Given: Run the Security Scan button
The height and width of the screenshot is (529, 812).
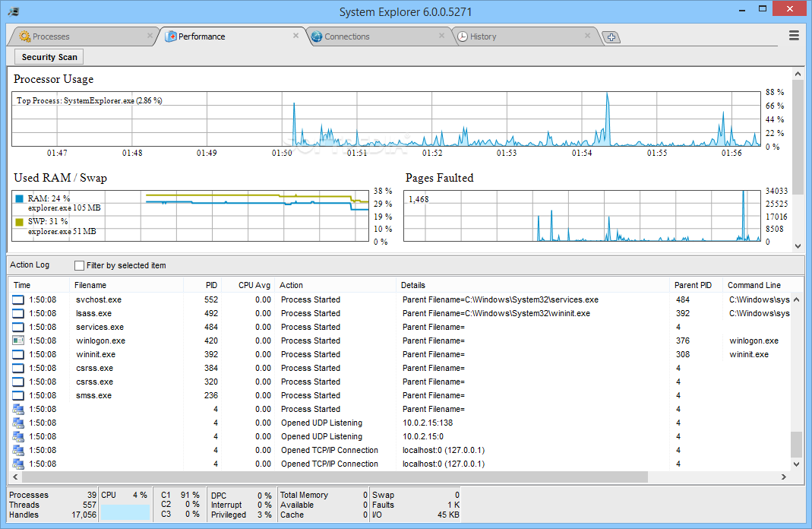Looking at the screenshot, I should click(x=49, y=57).
